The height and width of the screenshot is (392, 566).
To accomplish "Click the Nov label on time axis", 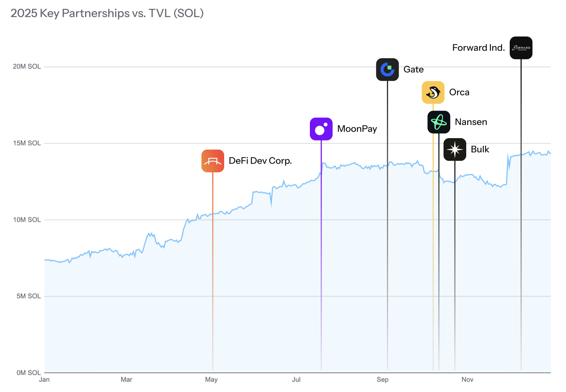I will click(467, 380).
